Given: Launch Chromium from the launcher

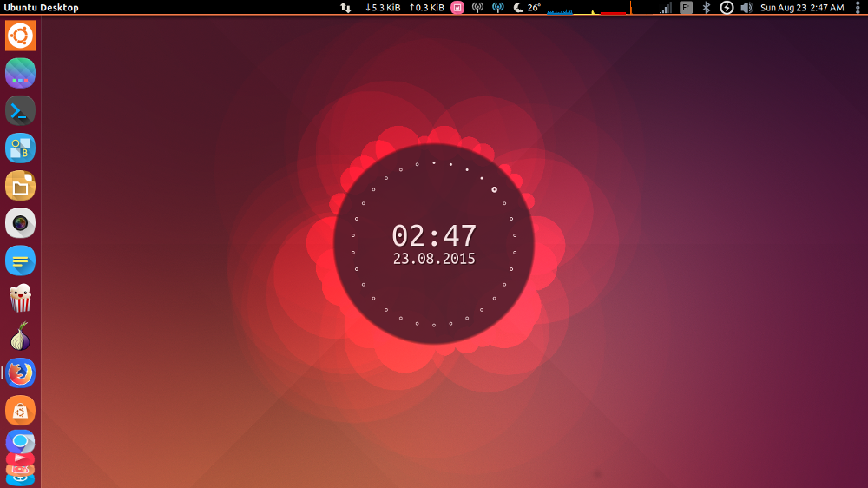Looking at the screenshot, I should tap(21, 441).
